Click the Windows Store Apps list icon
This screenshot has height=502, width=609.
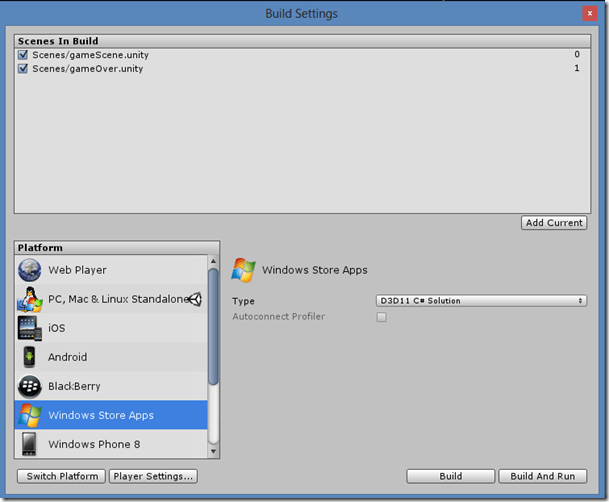[x=30, y=415]
